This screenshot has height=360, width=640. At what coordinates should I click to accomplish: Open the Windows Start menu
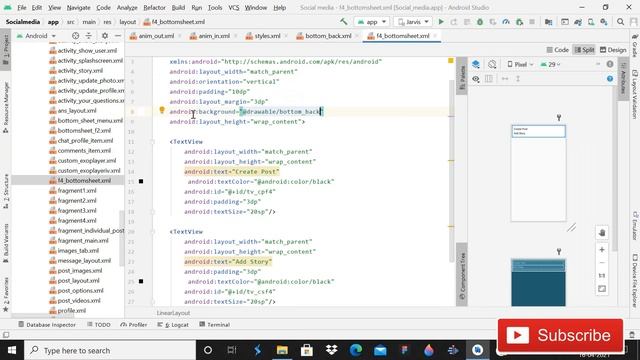12,350
